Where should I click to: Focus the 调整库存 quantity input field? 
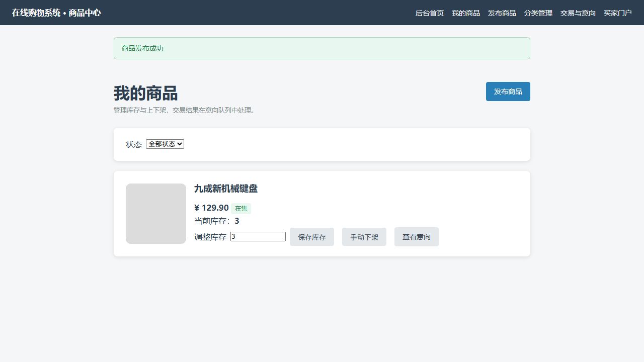[x=258, y=236]
